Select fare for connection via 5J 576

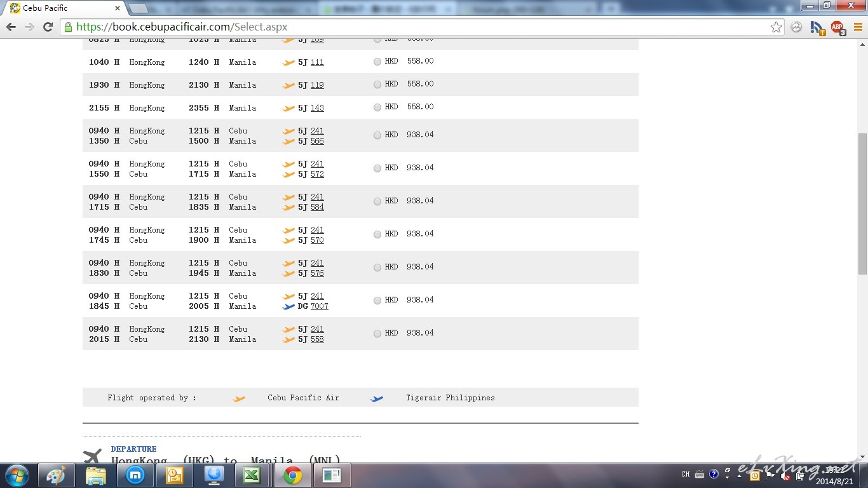tap(377, 268)
